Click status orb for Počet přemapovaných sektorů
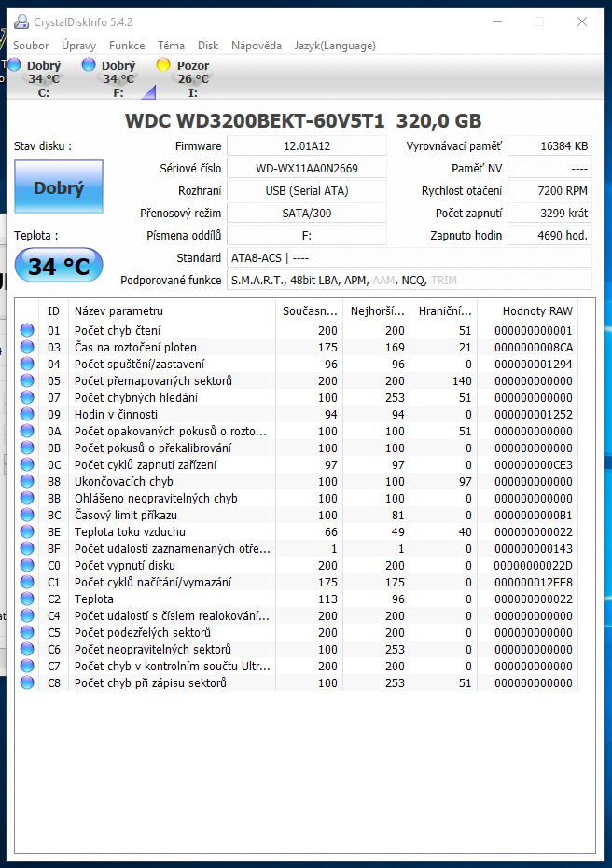The image size is (612, 868). (x=27, y=380)
